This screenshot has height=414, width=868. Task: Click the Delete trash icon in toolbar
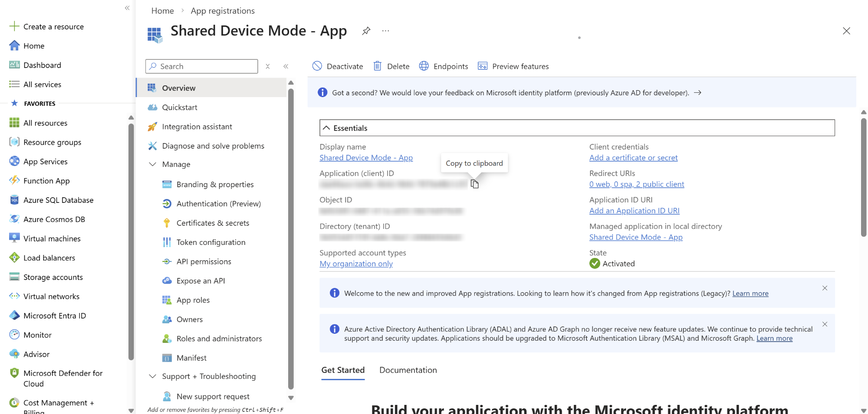pyautogui.click(x=377, y=66)
